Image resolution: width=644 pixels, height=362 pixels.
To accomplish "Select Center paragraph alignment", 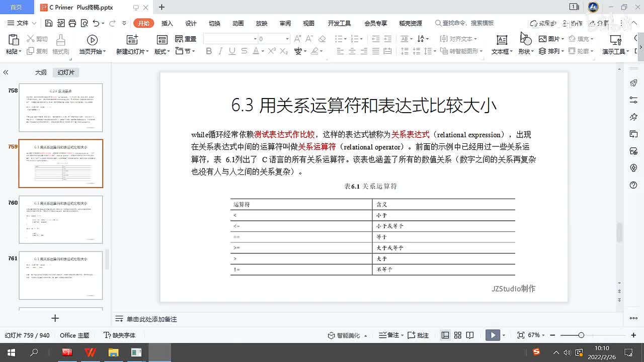I will (352, 51).
